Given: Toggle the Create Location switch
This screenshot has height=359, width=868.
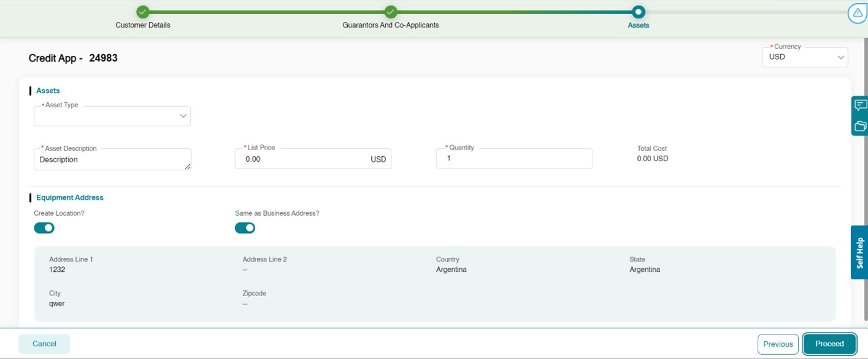Looking at the screenshot, I should pos(44,228).
